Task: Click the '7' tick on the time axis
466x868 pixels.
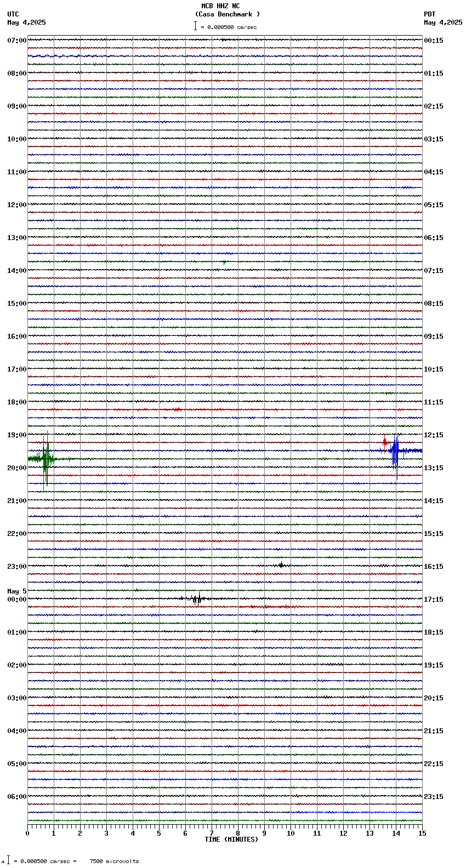Action: [212, 833]
